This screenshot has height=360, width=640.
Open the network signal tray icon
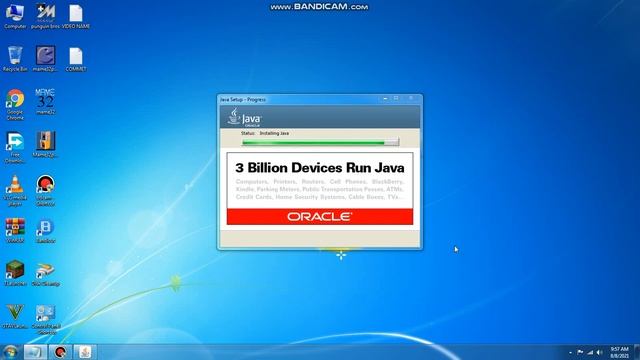tap(590, 352)
